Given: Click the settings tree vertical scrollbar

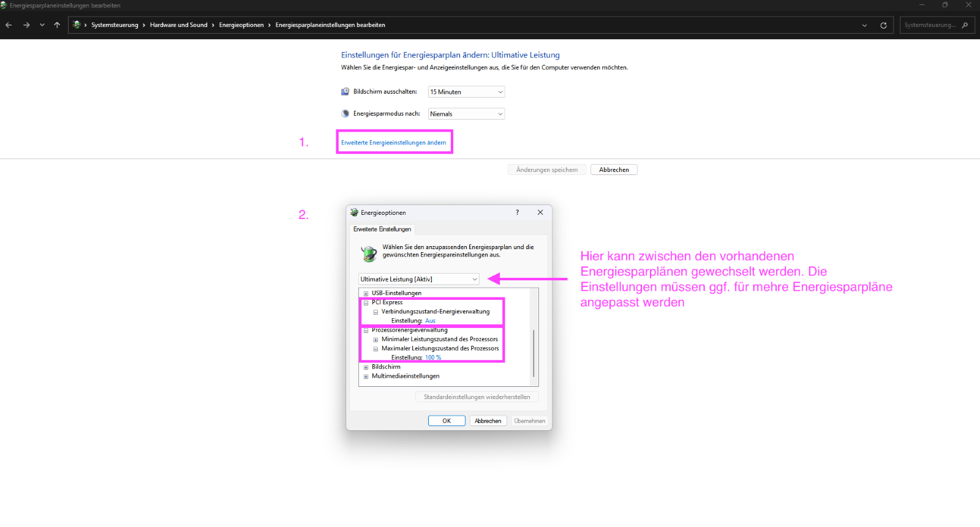Looking at the screenshot, I should (x=534, y=354).
